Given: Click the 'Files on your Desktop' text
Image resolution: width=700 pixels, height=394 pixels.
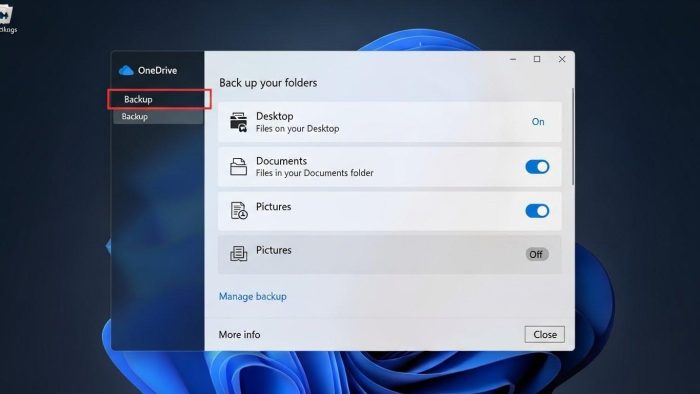Looking at the screenshot, I should point(297,129).
